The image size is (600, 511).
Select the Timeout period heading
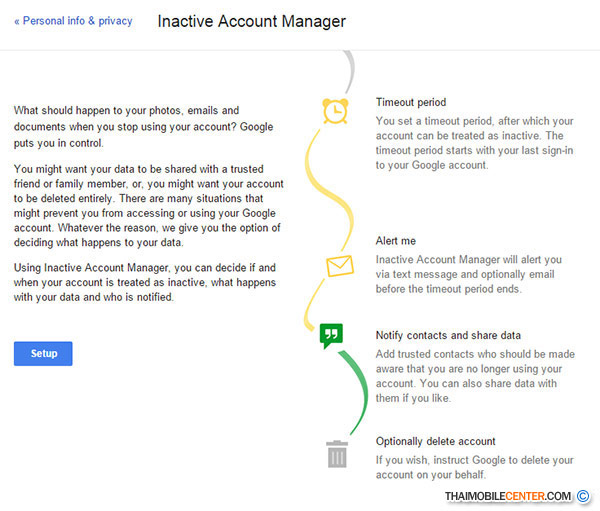click(411, 102)
